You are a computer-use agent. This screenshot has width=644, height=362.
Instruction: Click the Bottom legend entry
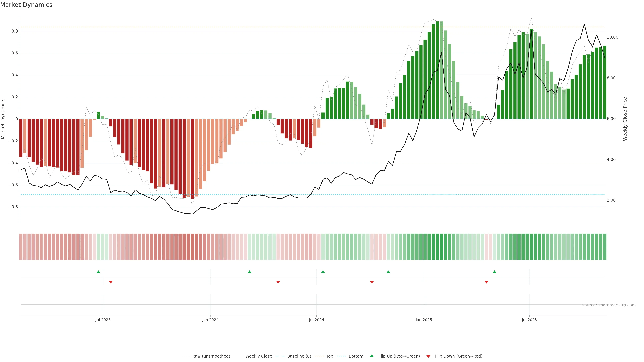coord(356,356)
